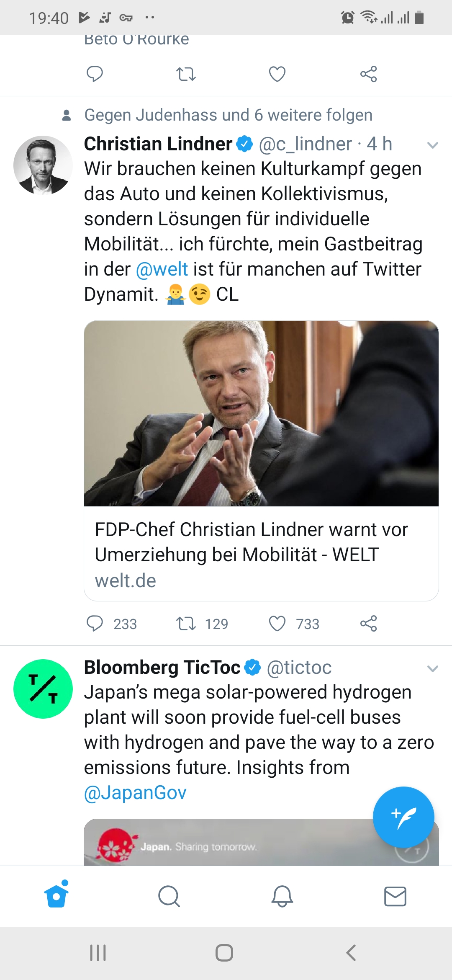Open the @welt mention link

pos(162,269)
